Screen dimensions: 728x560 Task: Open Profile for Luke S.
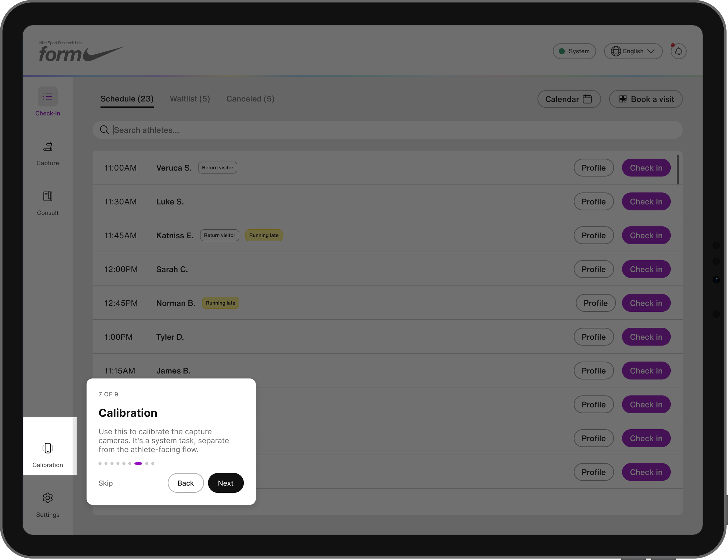point(593,201)
